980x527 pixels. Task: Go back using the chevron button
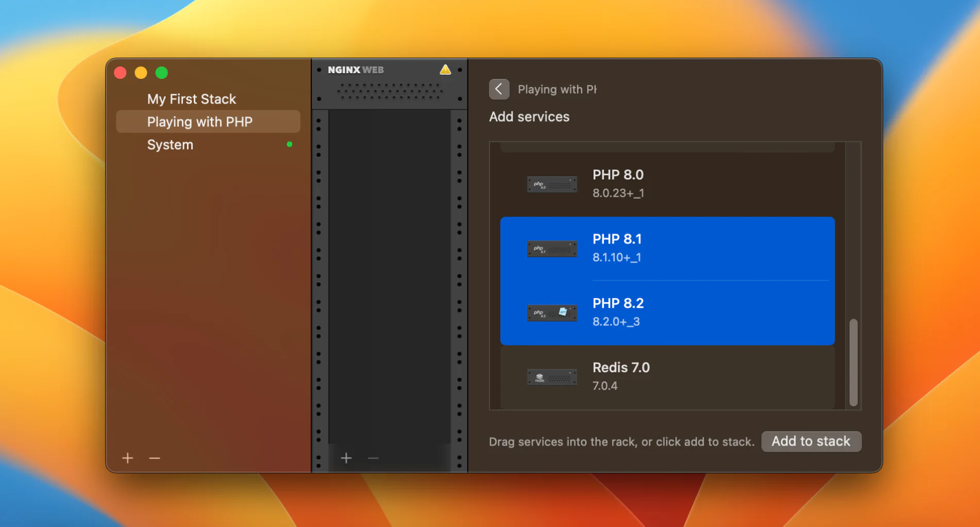click(x=499, y=89)
